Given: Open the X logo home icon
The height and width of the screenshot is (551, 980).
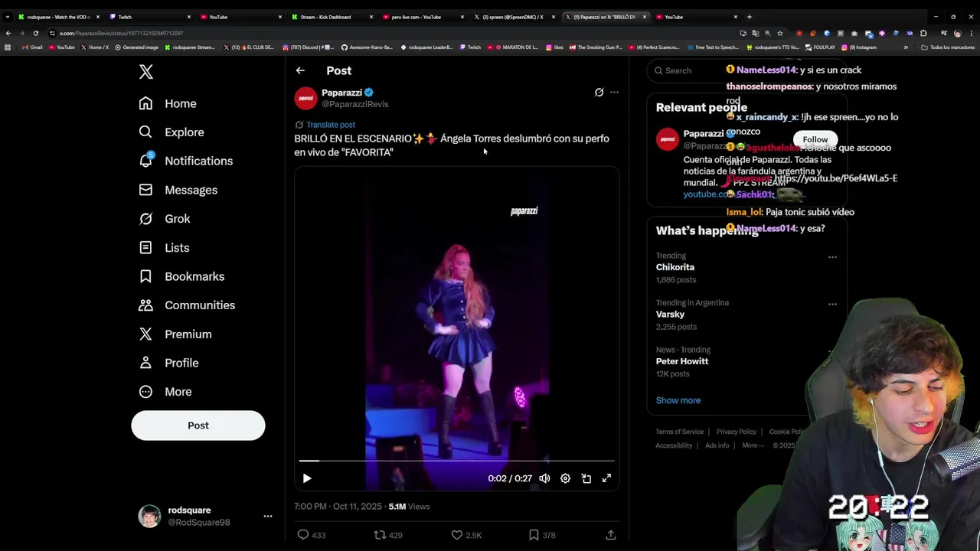Looking at the screenshot, I should (146, 72).
